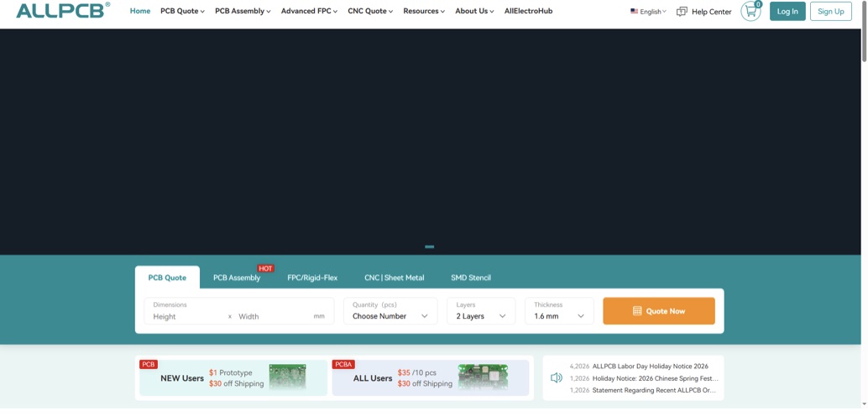
Task: Select the PCB Quote tab
Action: coord(167,277)
